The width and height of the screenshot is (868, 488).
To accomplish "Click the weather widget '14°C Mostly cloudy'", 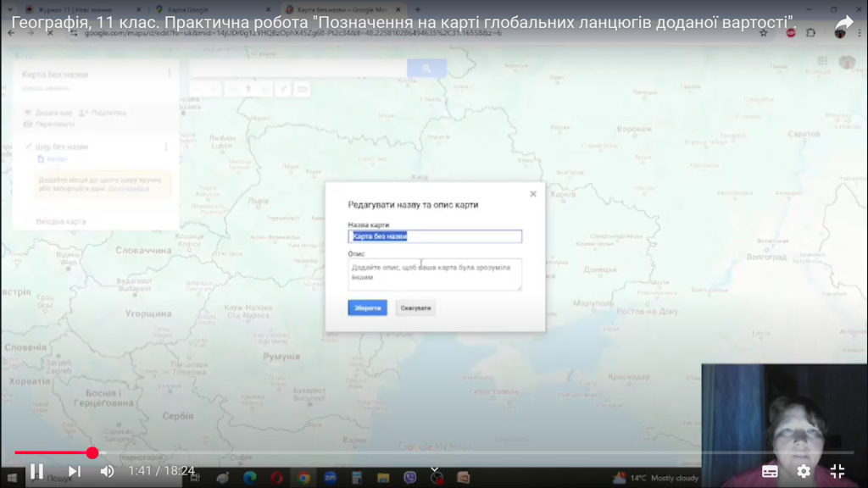I will pyautogui.click(x=656, y=478).
